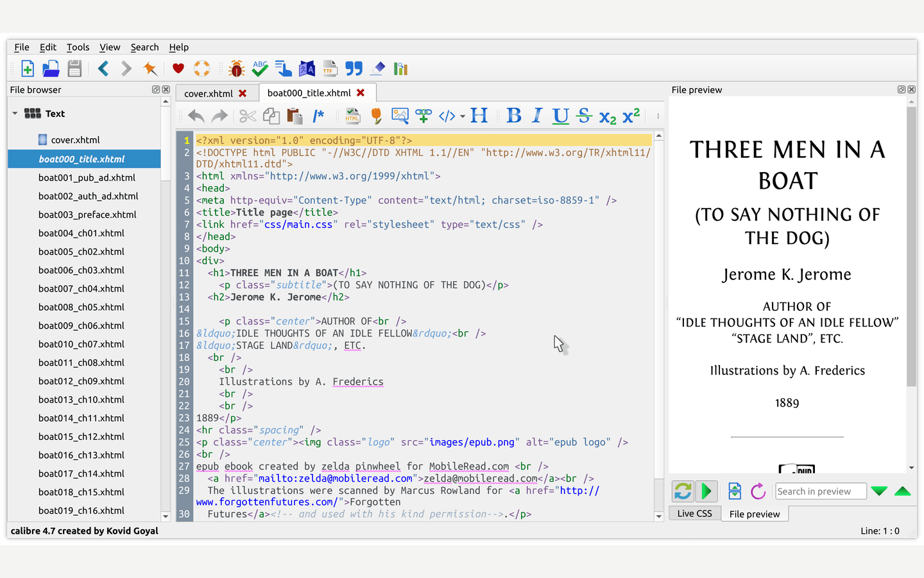Copy selected text with the copy icon
The width and height of the screenshot is (924, 578).
pyautogui.click(x=271, y=116)
